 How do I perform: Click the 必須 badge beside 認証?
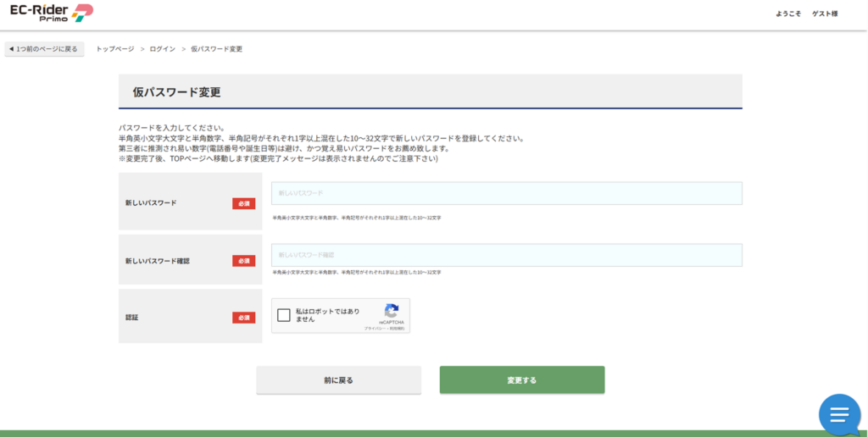[243, 318]
